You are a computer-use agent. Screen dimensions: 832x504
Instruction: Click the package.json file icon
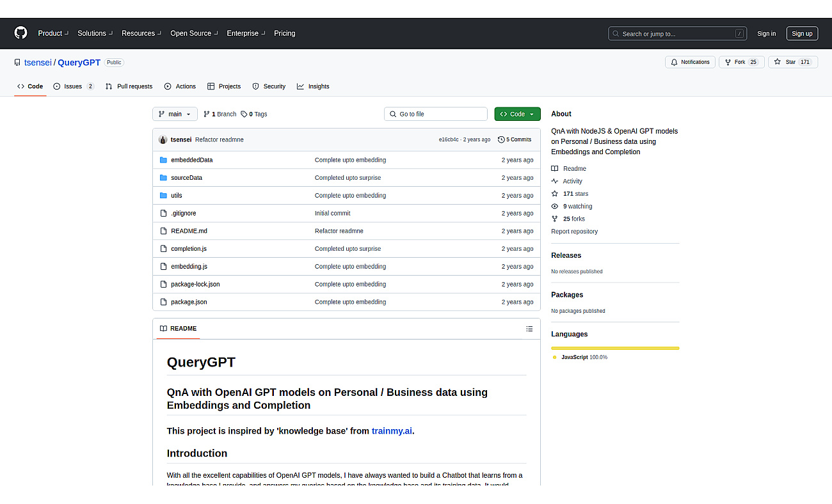tap(163, 302)
